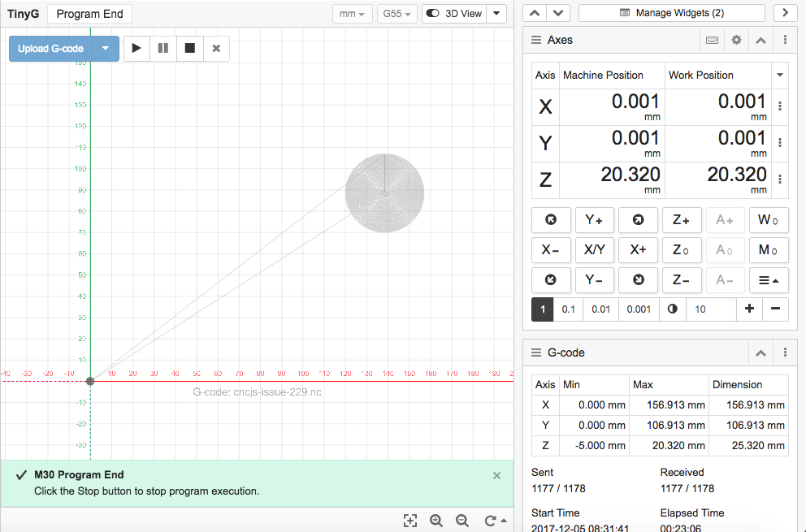The height and width of the screenshot is (532, 806).
Task: Jog diagonally using the upper-left arrow icon
Action: click(551, 219)
